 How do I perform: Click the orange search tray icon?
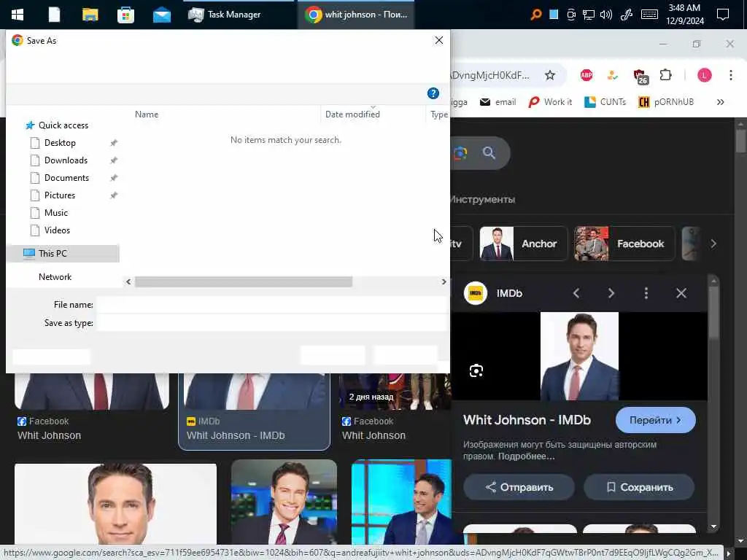[x=536, y=15]
